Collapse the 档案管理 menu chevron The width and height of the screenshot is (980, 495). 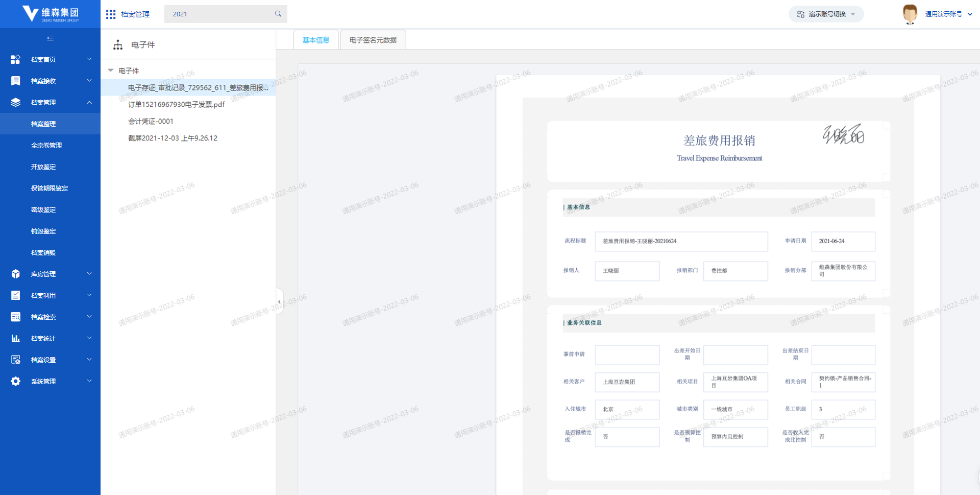(x=89, y=102)
